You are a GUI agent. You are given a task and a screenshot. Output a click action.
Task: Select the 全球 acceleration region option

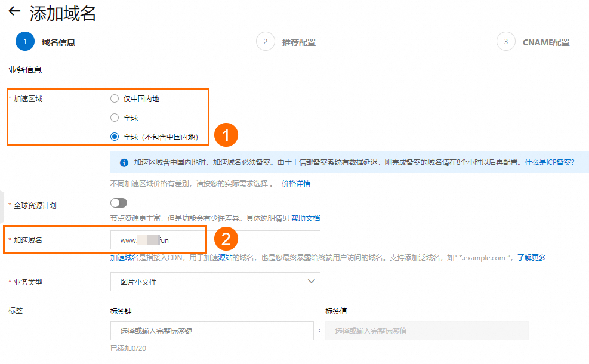point(114,117)
